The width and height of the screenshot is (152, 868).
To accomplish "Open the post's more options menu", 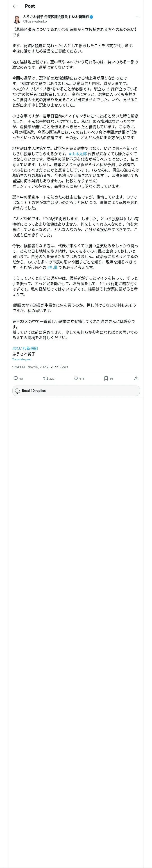I will coord(138,17).
